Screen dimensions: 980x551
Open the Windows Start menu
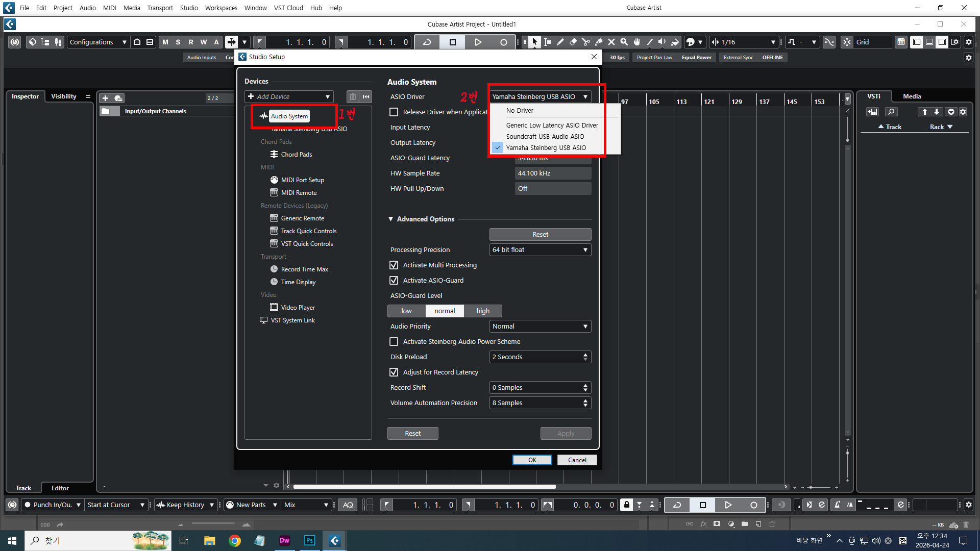coord(12,540)
